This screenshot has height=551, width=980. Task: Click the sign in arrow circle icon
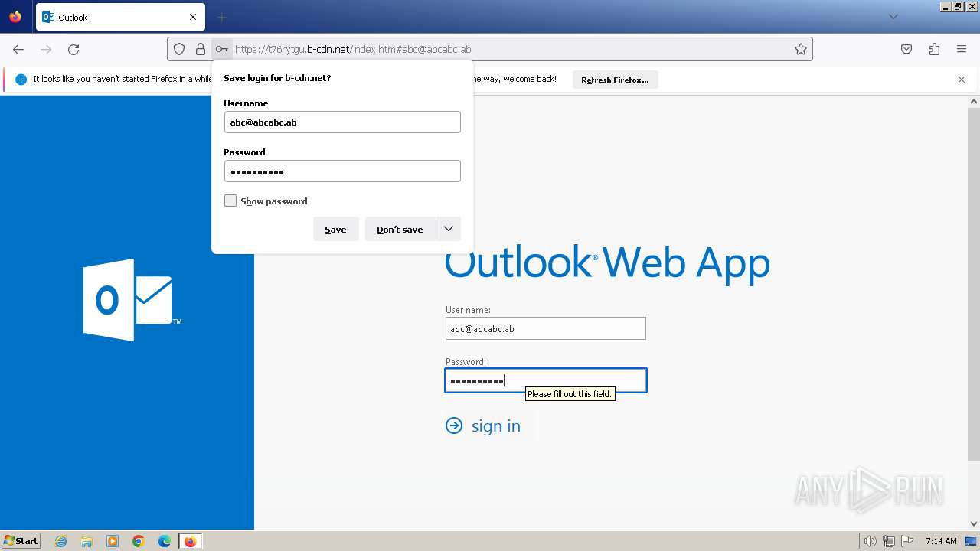(454, 425)
